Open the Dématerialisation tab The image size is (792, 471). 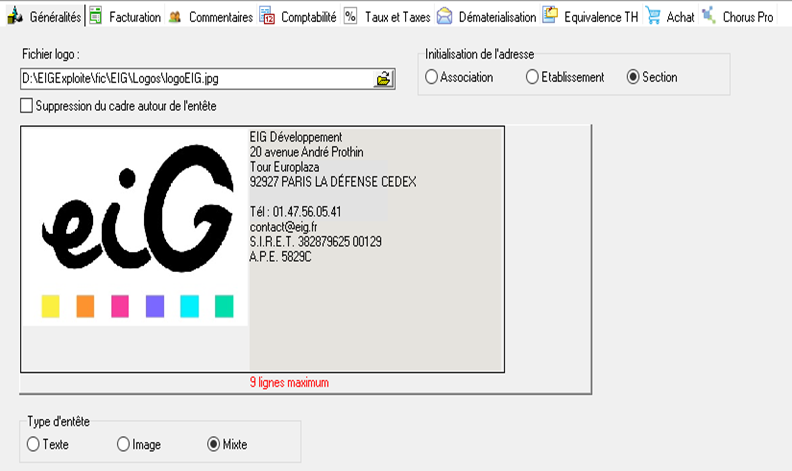[x=486, y=17]
